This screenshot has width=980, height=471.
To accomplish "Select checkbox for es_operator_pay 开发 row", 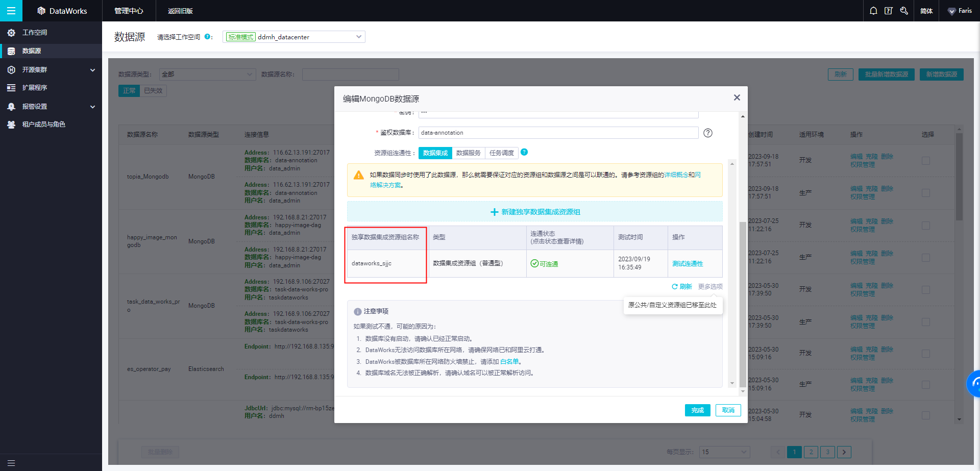I will (926, 353).
